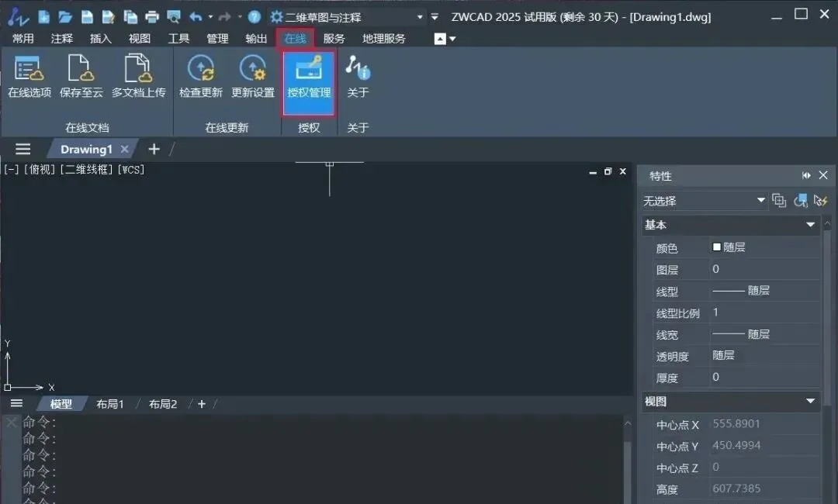This screenshot has height=504, width=838.
Task: Close the Drawing1 document tab
Action: (x=124, y=149)
